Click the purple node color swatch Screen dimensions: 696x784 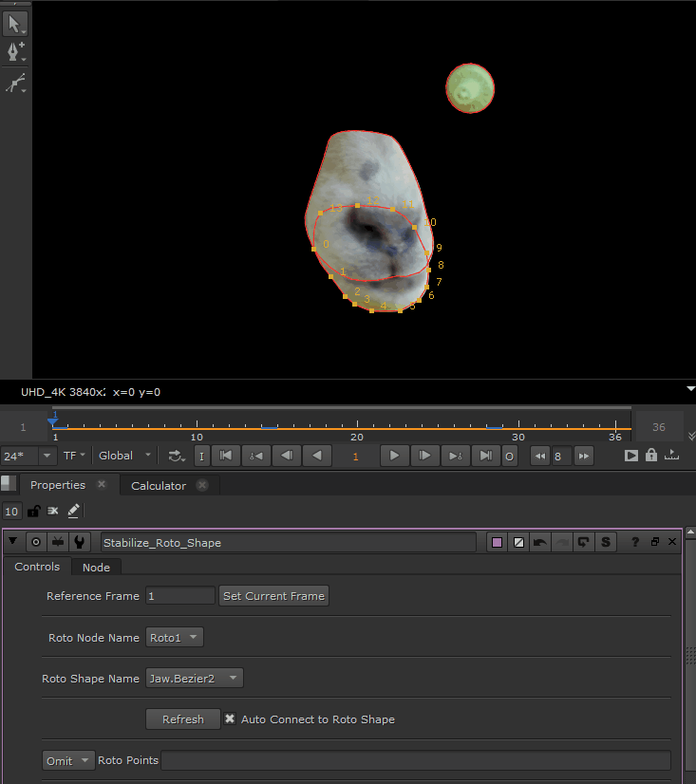[497, 542]
